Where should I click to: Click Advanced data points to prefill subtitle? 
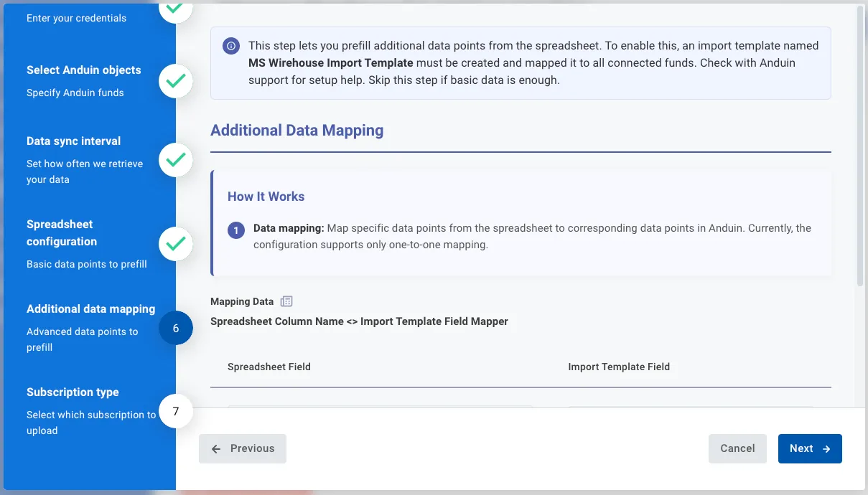pos(83,339)
